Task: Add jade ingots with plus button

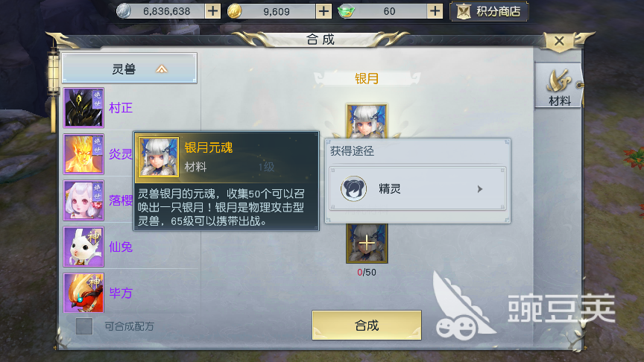Action: pyautogui.click(x=435, y=11)
